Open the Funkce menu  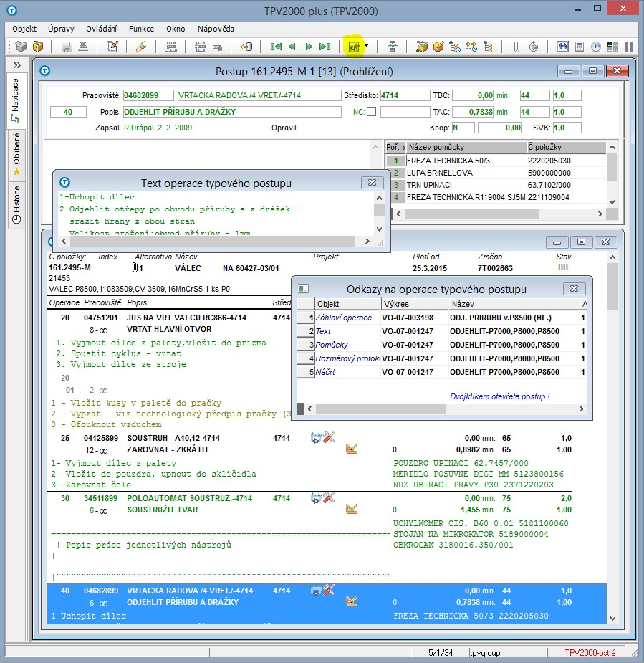(x=142, y=29)
